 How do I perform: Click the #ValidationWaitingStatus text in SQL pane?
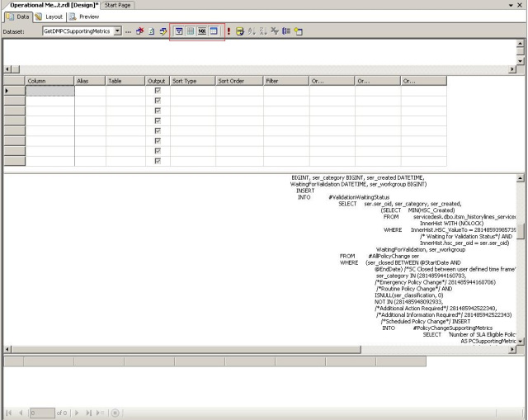click(359, 197)
